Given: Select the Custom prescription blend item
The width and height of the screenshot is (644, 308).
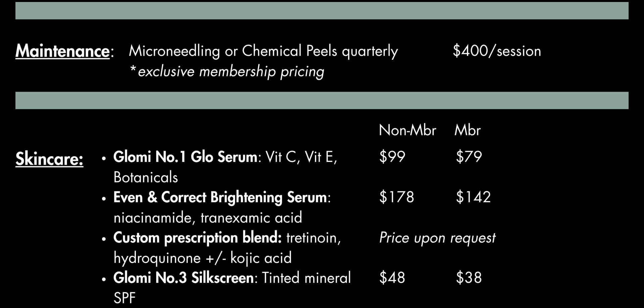Looking at the screenshot, I should tap(198, 238).
